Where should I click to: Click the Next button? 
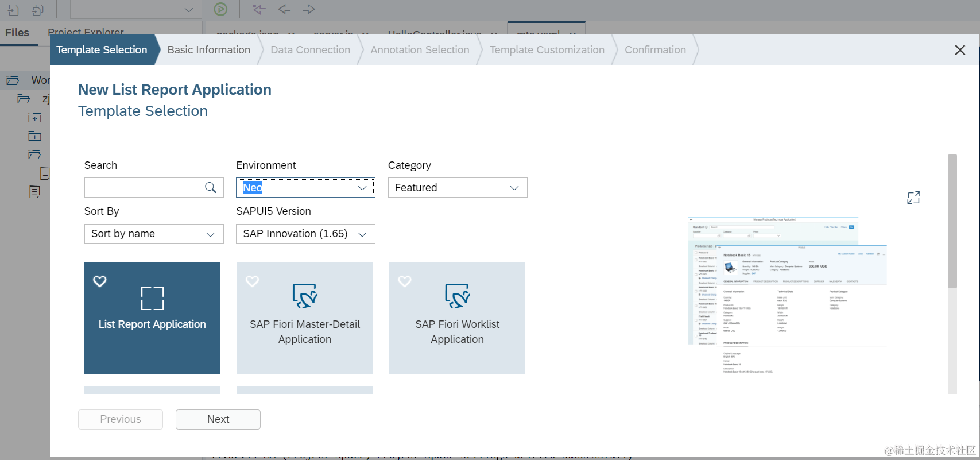point(218,419)
